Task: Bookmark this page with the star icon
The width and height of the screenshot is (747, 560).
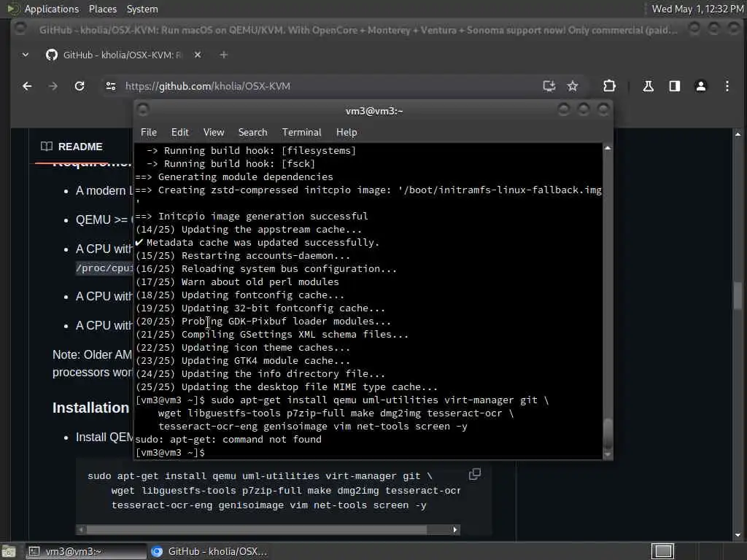Action: tap(573, 86)
